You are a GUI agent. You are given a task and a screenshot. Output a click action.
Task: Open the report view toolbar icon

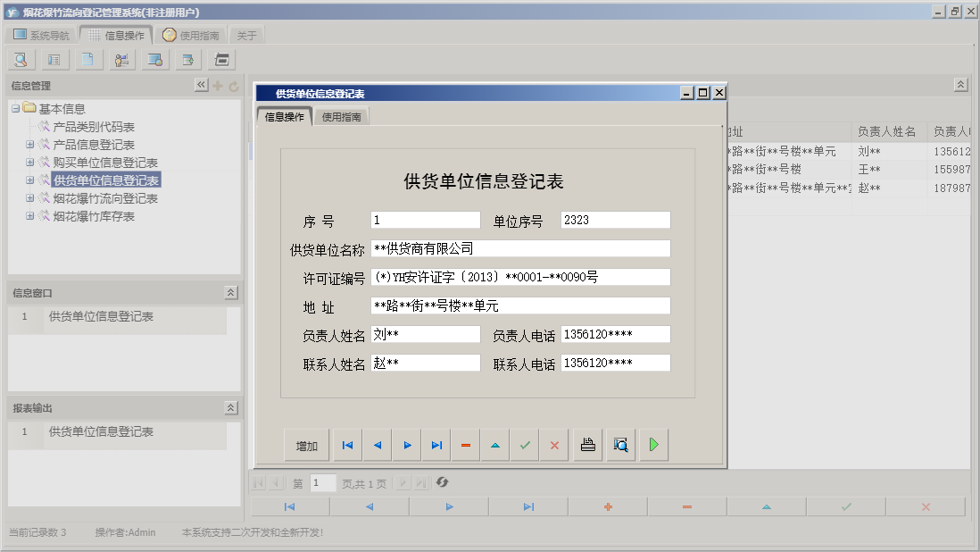(x=154, y=59)
